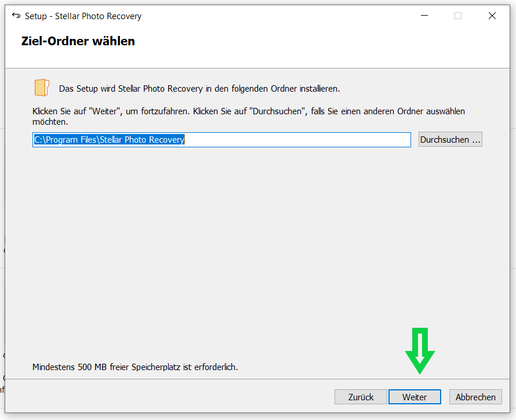516x420 pixels.
Task: Click the Weiter button to continue
Action: 415,397
